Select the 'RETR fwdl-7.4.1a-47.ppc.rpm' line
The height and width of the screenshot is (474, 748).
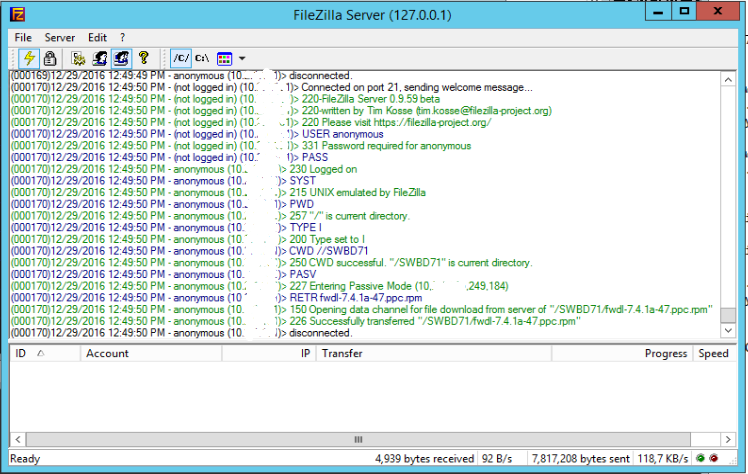tap(217, 298)
